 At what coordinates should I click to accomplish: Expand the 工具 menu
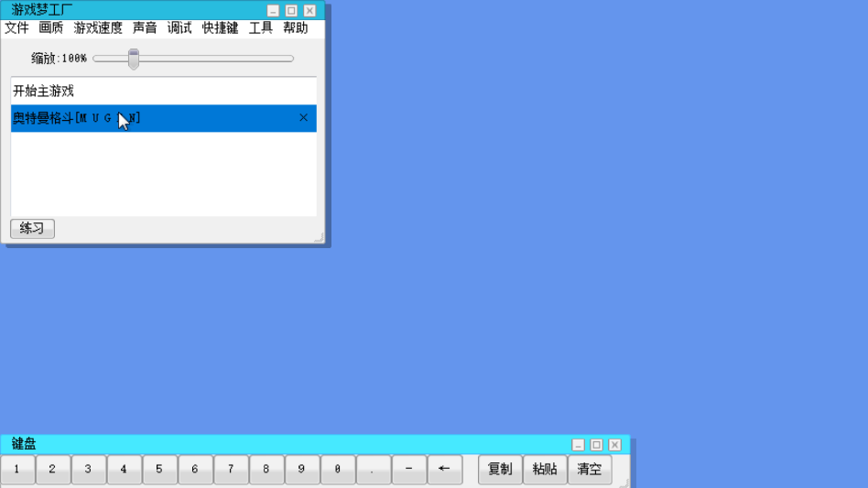coord(261,28)
